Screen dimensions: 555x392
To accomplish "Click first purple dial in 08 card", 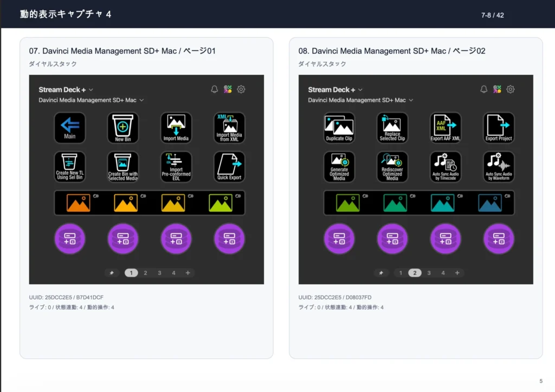I will click(339, 239).
